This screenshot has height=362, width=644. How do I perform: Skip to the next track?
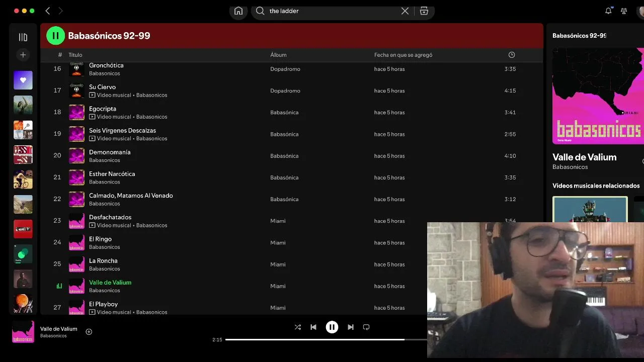pyautogui.click(x=351, y=327)
